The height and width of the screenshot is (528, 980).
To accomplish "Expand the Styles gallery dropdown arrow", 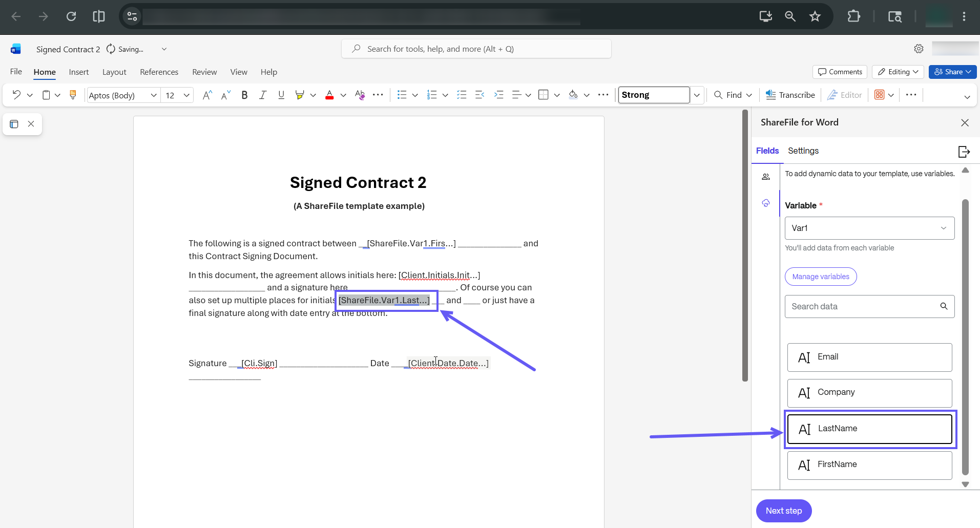I will tap(697, 95).
